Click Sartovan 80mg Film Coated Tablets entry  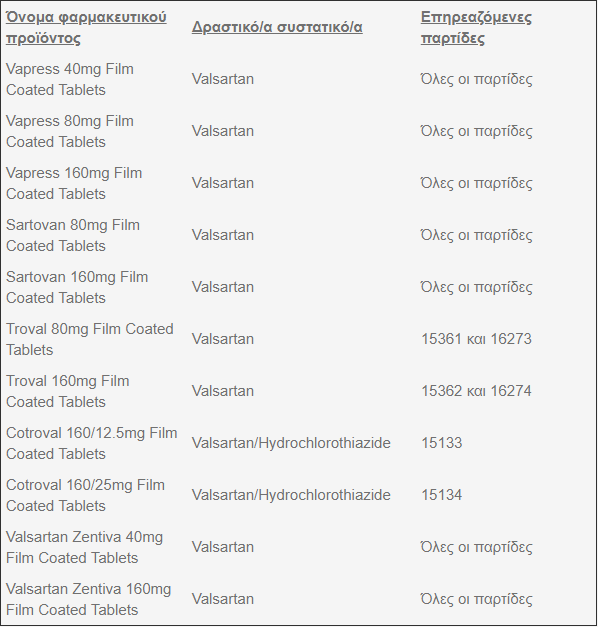(73, 235)
